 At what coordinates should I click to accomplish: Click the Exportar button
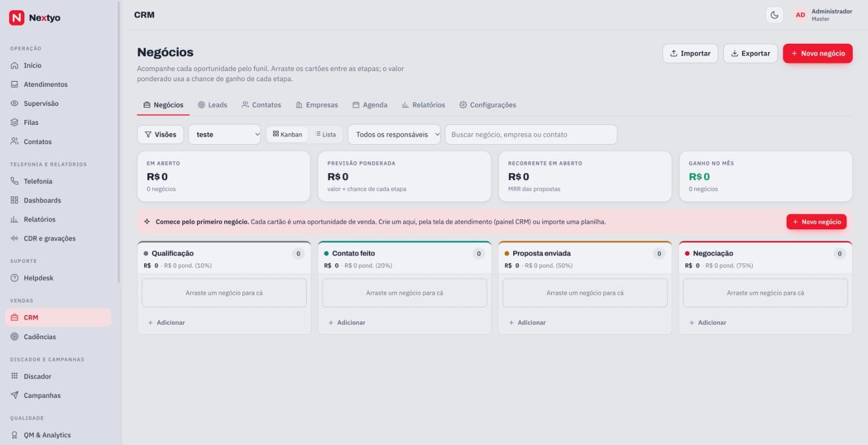pyautogui.click(x=750, y=53)
